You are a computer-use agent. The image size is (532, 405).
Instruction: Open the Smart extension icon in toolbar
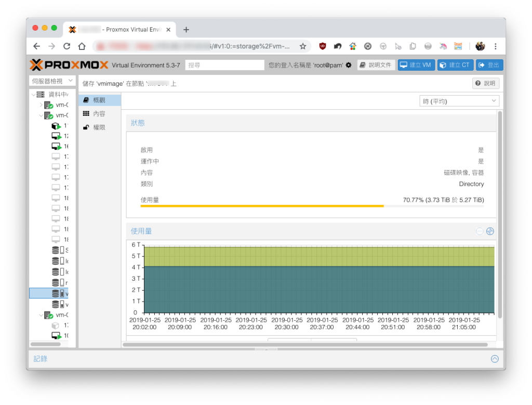[458, 46]
